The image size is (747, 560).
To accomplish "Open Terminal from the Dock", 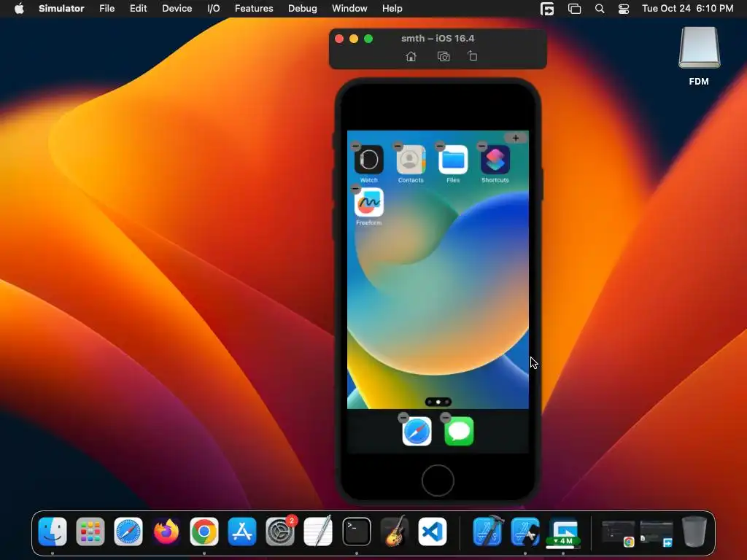I will coord(356,532).
